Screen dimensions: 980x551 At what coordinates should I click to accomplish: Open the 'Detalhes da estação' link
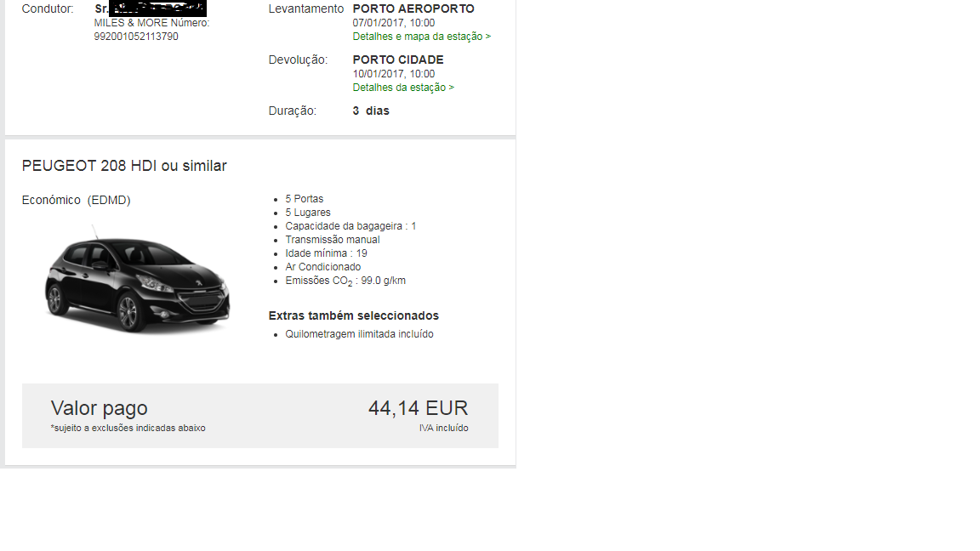point(403,88)
